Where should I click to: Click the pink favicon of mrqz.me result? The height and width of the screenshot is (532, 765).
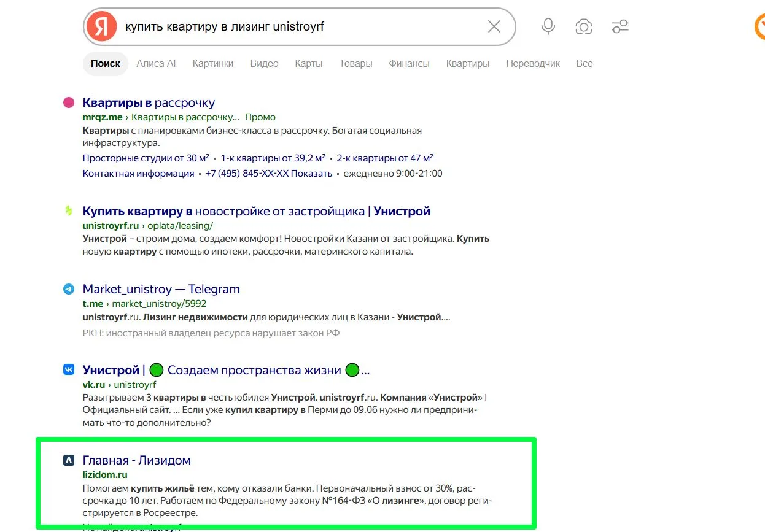(x=69, y=102)
